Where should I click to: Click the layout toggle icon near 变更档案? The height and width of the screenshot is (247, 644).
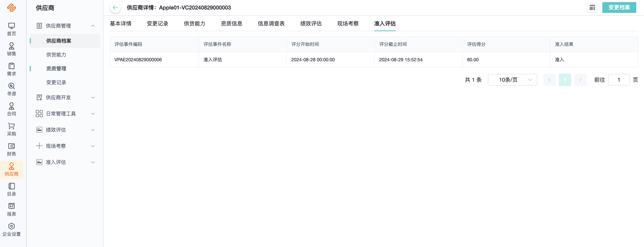[x=592, y=8]
